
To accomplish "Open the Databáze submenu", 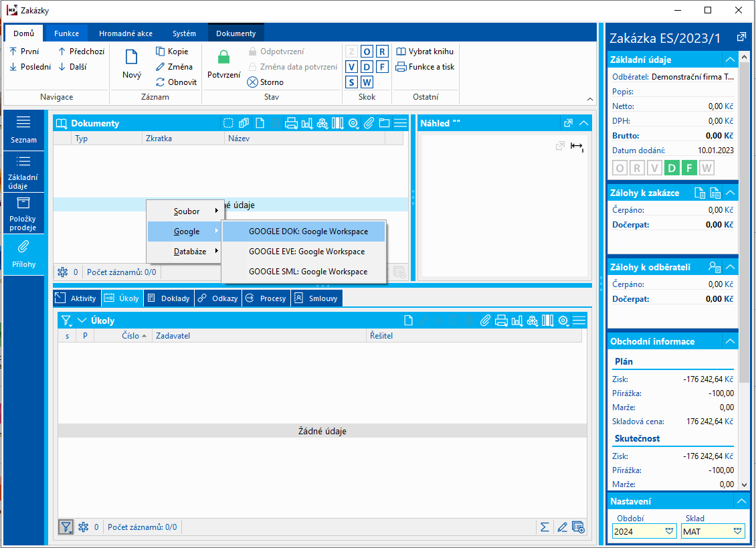I will tap(185, 252).
